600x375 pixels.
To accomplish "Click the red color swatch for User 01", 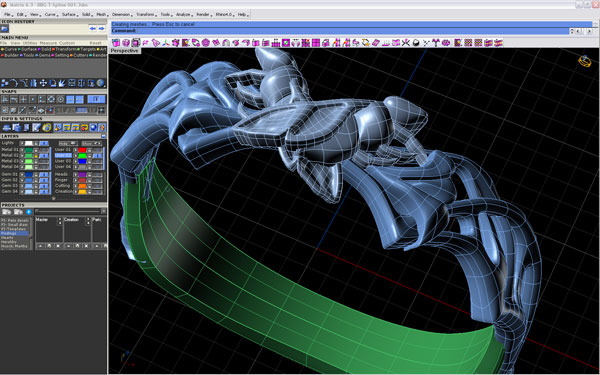I will tap(83, 150).
